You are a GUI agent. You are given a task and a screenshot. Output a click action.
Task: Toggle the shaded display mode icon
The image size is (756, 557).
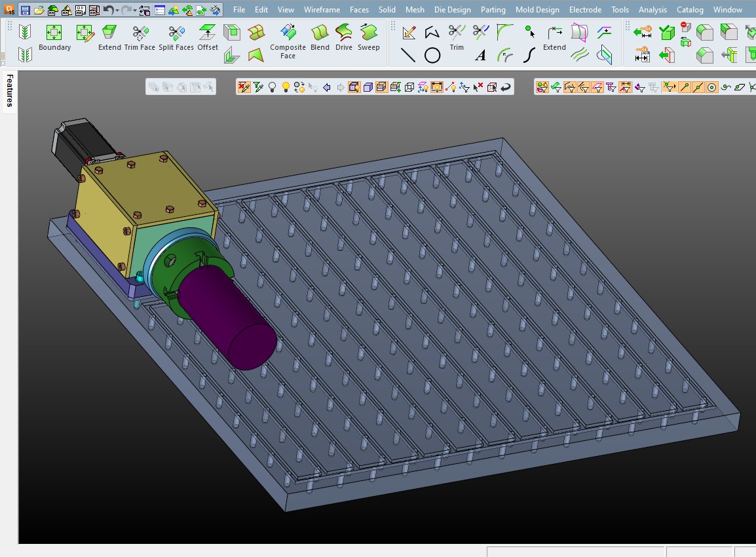(x=368, y=86)
